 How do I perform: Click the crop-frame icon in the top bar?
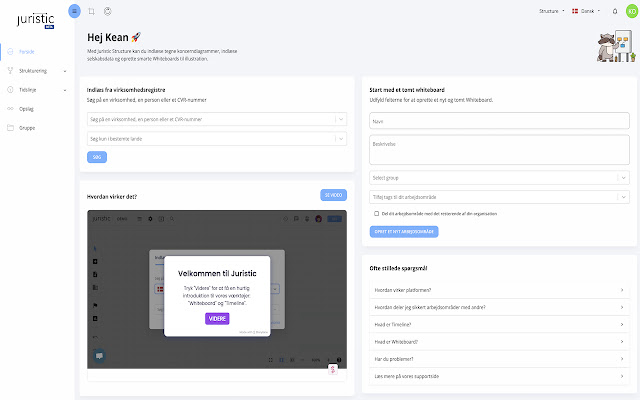click(x=91, y=11)
